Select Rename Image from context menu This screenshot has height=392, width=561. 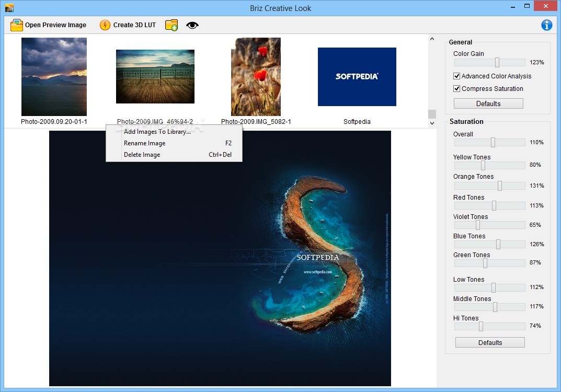point(174,143)
